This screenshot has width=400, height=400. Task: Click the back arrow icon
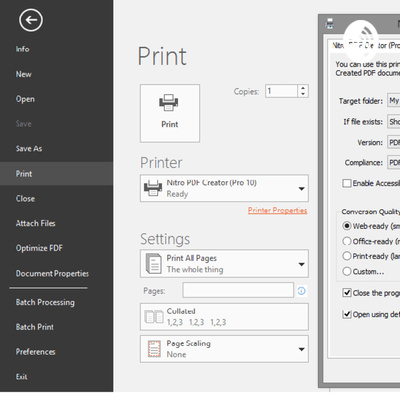click(x=31, y=20)
